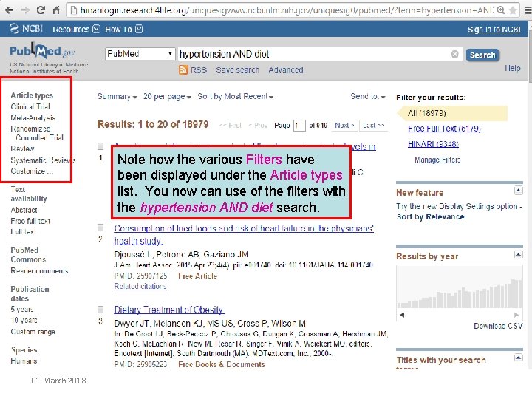
Task: Open Dietary Treatment of Obesity article
Action: click(169, 310)
